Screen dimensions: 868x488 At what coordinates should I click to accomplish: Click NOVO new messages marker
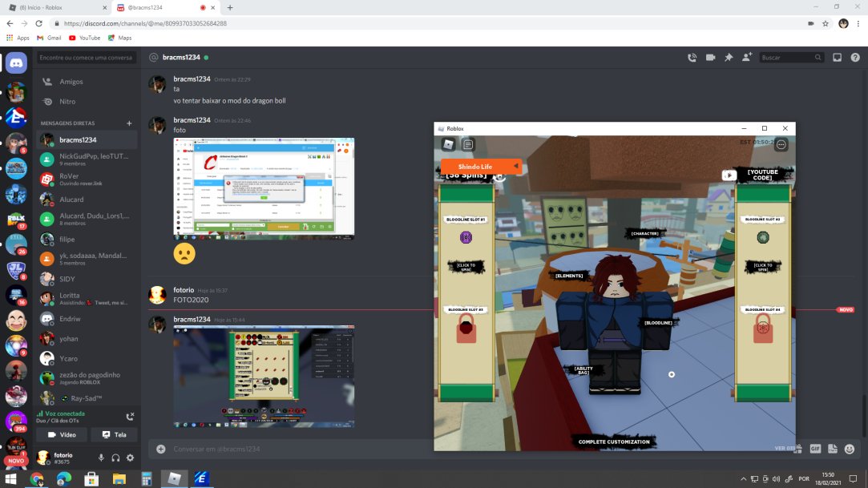click(846, 310)
